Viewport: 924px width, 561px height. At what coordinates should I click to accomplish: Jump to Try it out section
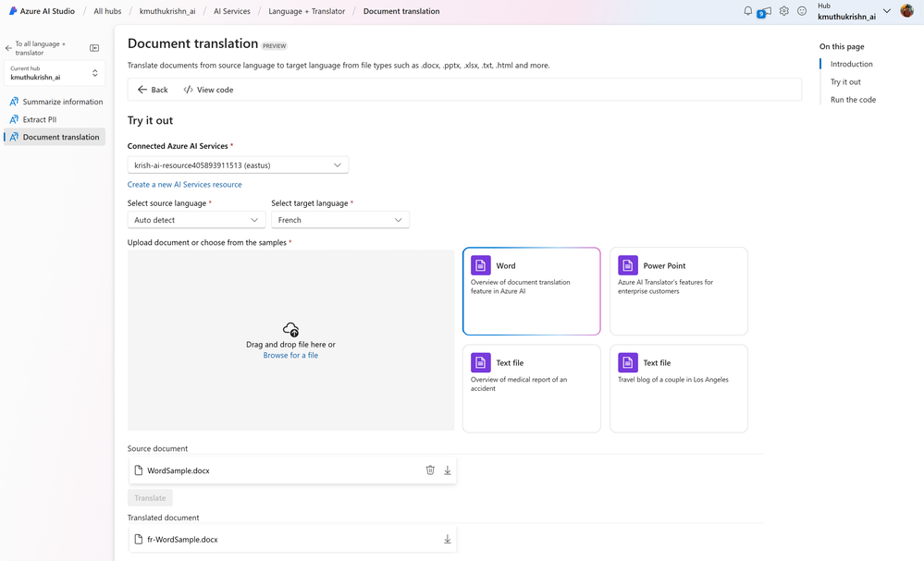845,82
